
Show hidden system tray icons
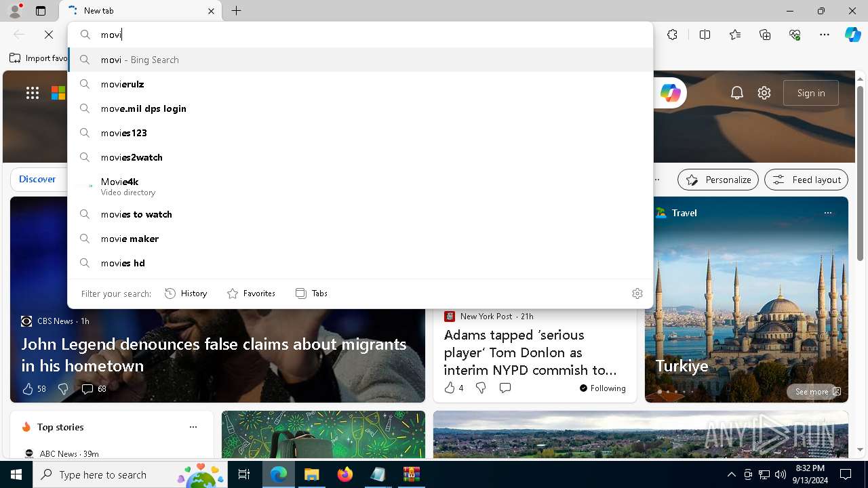(x=731, y=474)
